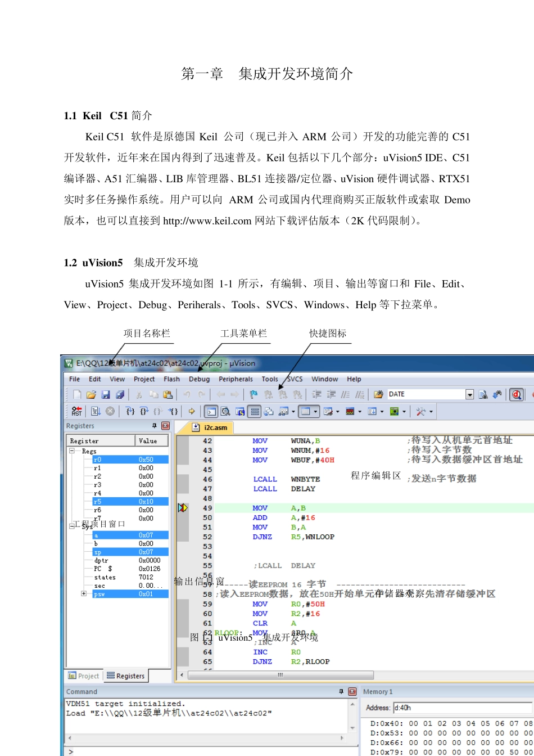Switch to the i2c.asm editor tab
534x756 pixels.
click(211, 427)
